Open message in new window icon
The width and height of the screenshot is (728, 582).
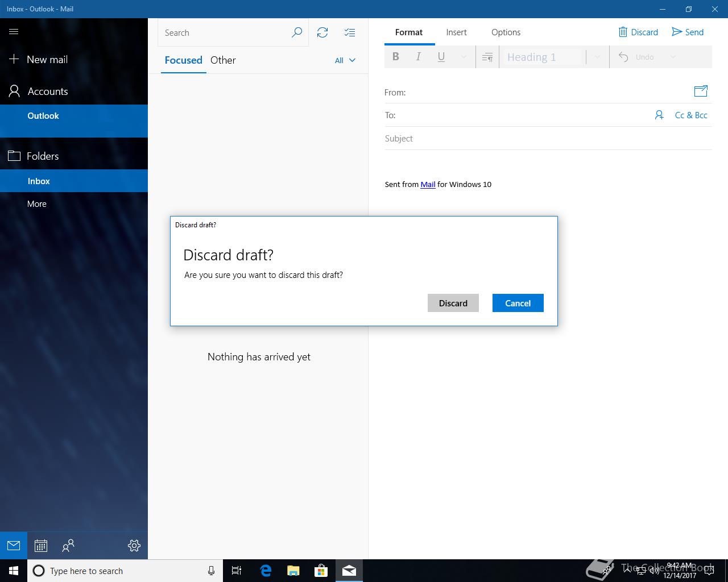701,91
